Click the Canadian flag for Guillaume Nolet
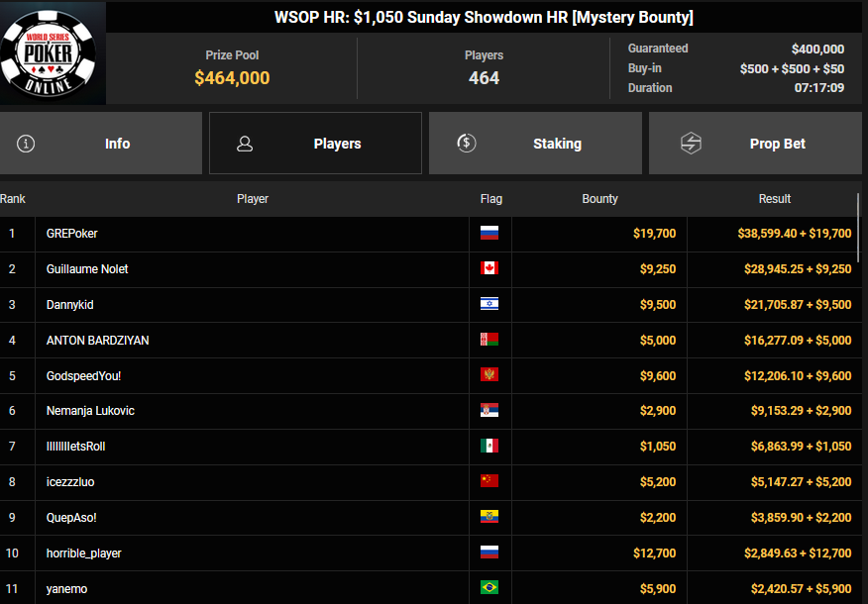The height and width of the screenshot is (604, 868). 488,269
